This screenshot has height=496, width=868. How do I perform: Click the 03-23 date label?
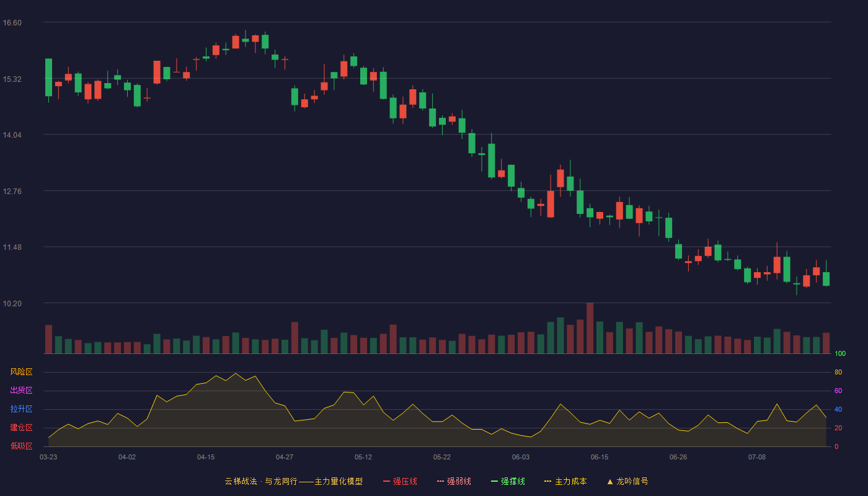(x=48, y=457)
